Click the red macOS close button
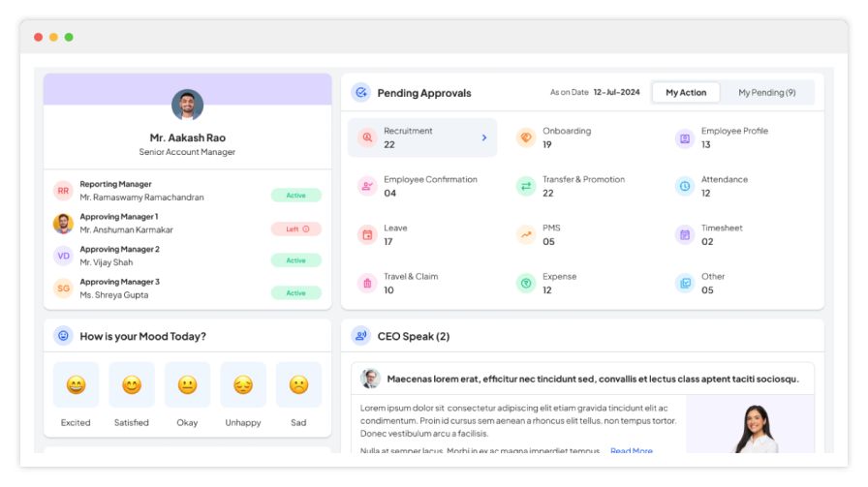 [x=38, y=37]
